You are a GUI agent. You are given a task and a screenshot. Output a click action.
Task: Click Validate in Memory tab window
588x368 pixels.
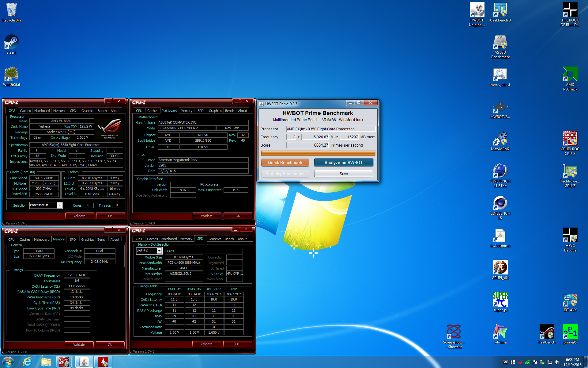tap(79, 345)
